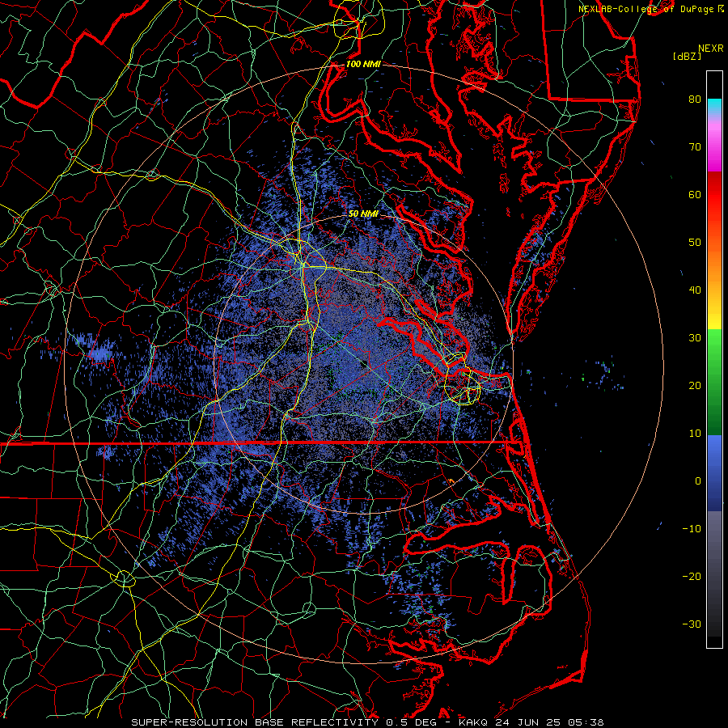Click the 80 value on dBZ scale

(695, 99)
